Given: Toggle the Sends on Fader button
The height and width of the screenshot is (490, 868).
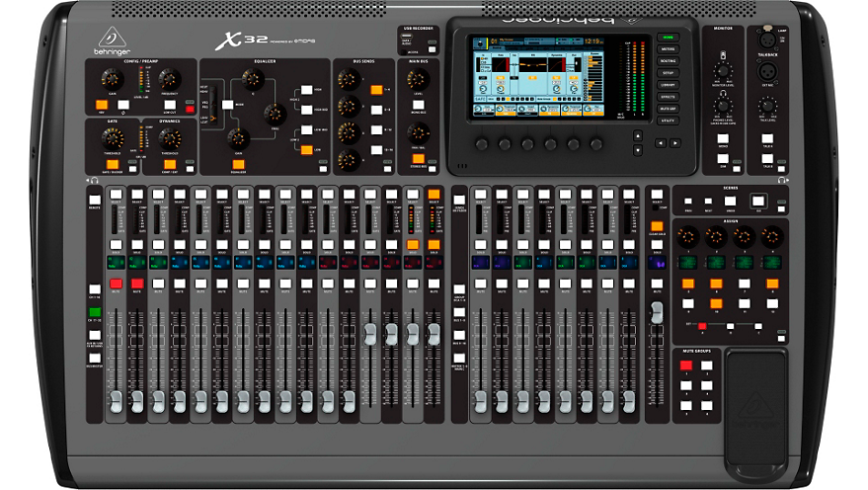Looking at the screenshot, I should pyautogui.click(x=459, y=202).
